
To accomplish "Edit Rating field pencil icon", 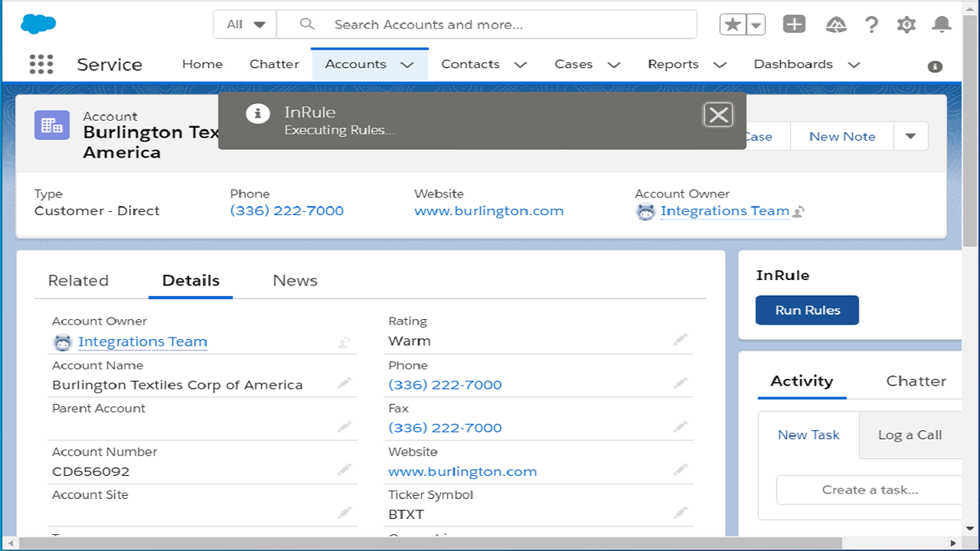I will pyautogui.click(x=681, y=340).
